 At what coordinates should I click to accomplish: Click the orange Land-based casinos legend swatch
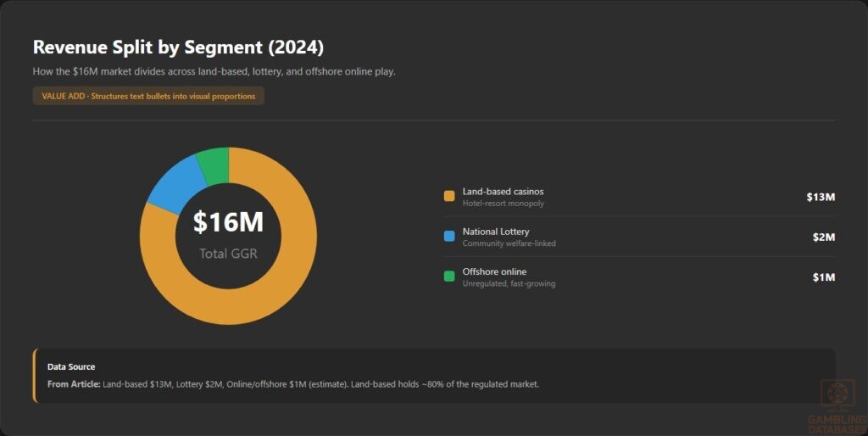(x=449, y=196)
